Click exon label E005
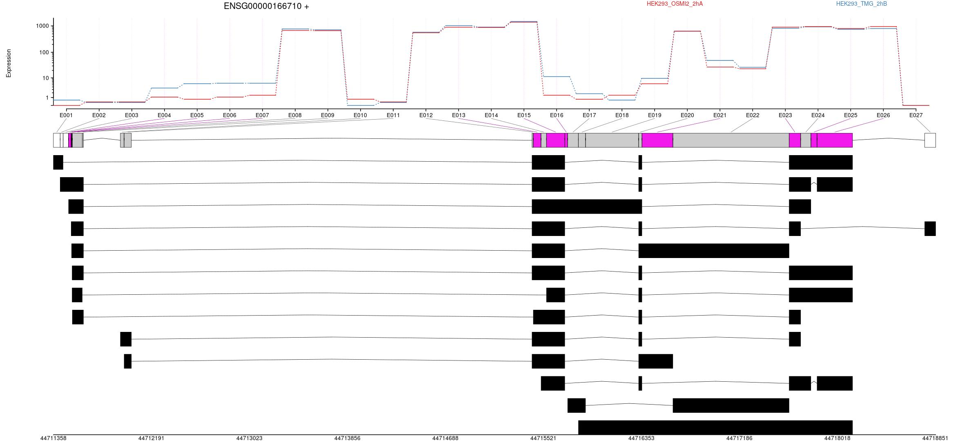This screenshot has width=980, height=445. [197, 115]
